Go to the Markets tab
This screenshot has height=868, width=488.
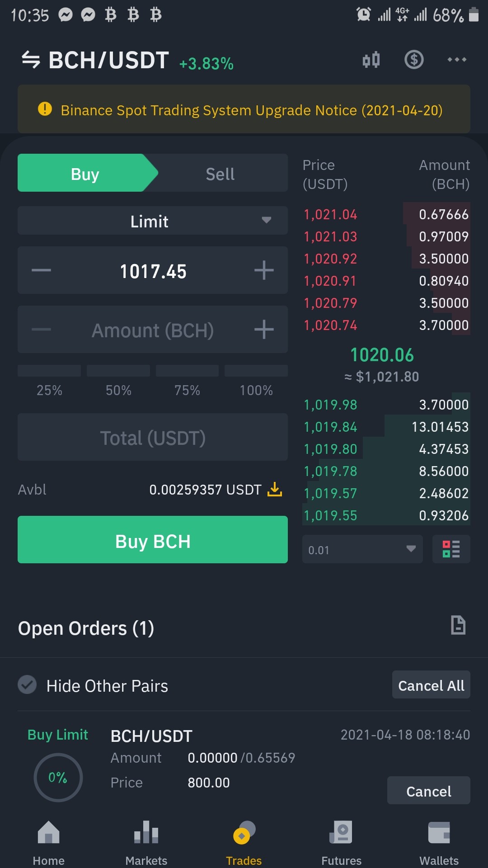(x=146, y=843)
